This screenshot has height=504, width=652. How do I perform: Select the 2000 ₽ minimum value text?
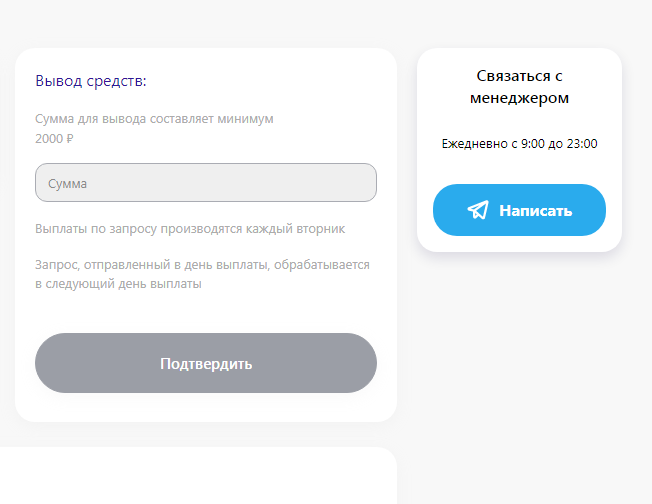[55, 139]
